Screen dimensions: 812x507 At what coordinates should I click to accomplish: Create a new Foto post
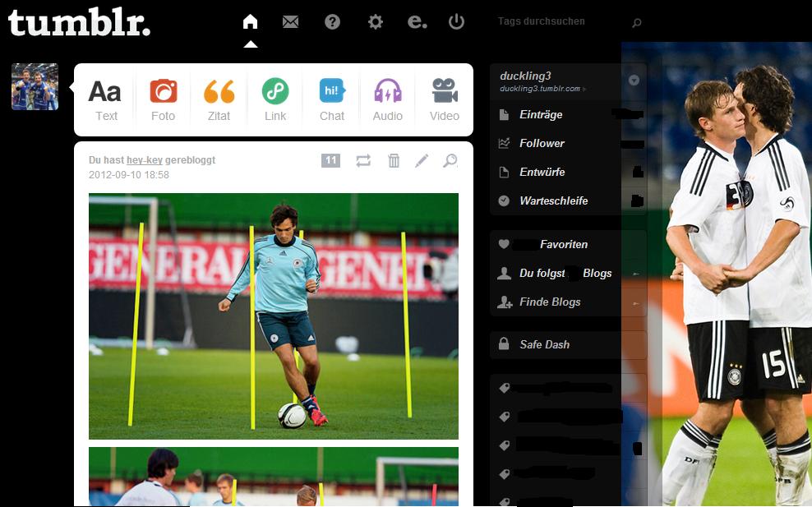(163, 100)
